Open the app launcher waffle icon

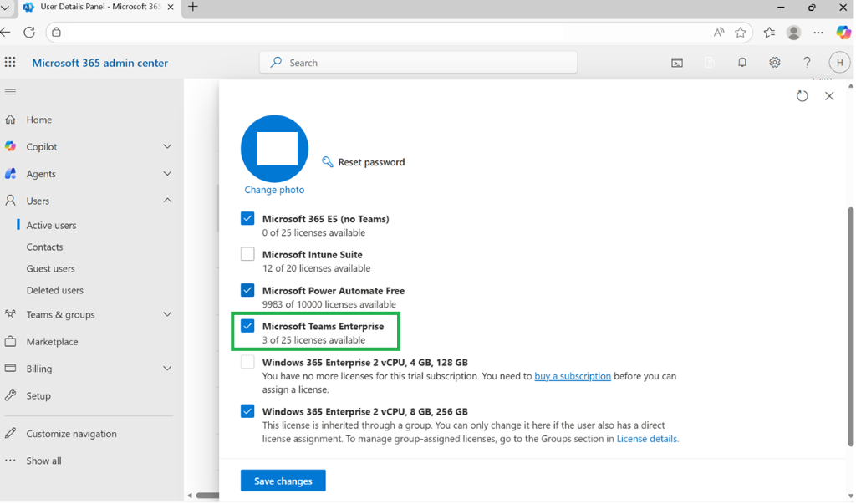pos(10,62)
